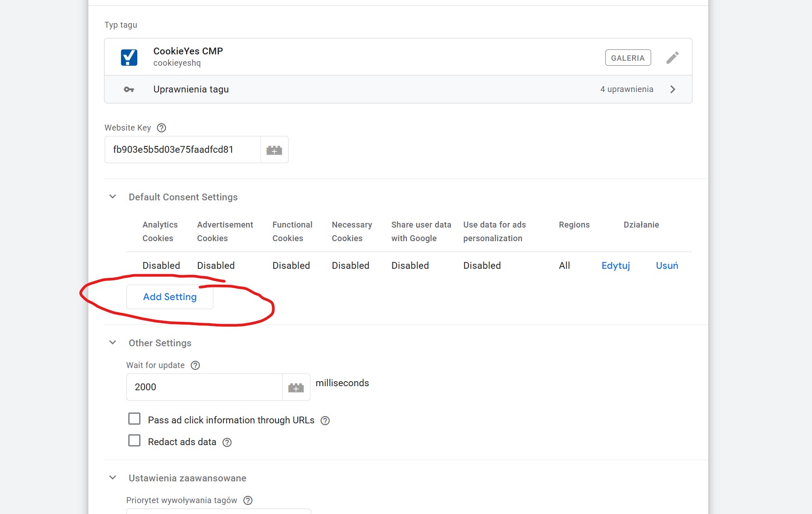The height and width of the screenshot is (514, 812).
Task: View help tooltip for Redact ads data
Action: click(x=227, y=442)
